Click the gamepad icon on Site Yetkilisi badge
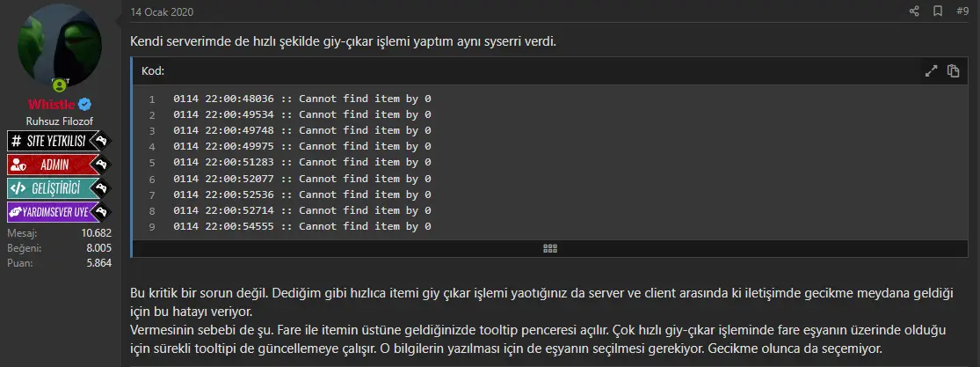This screenshot has width=980, height=367. (x=100, y=142)
